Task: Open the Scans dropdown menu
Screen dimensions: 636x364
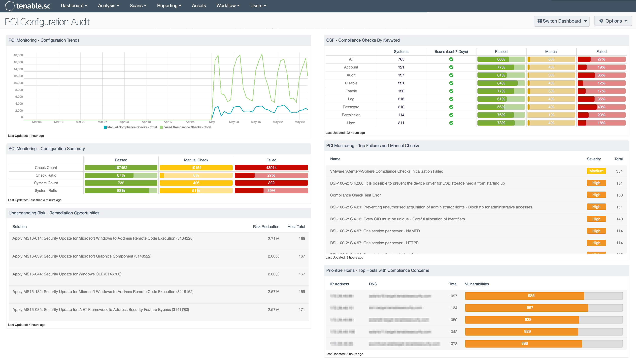Action: click(138, 6)
